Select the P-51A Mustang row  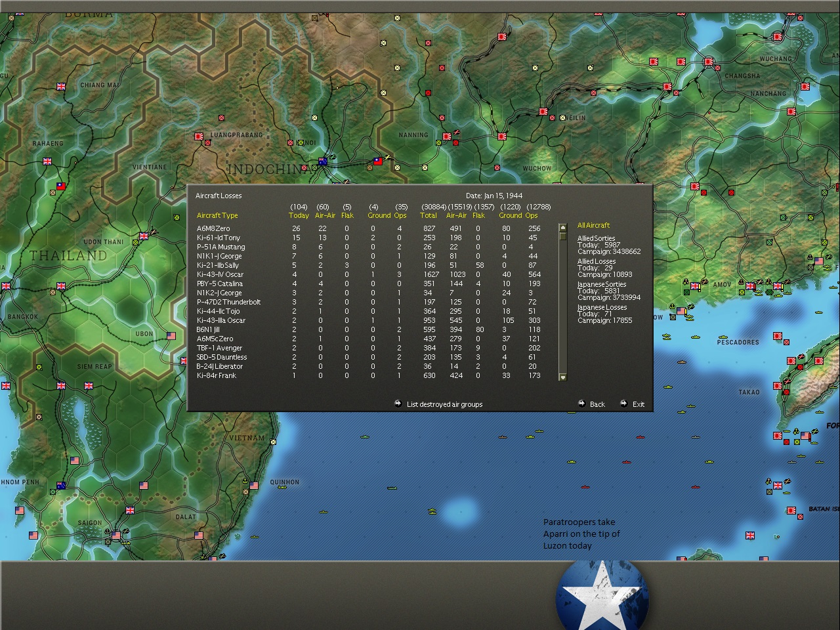coord(367,247)
